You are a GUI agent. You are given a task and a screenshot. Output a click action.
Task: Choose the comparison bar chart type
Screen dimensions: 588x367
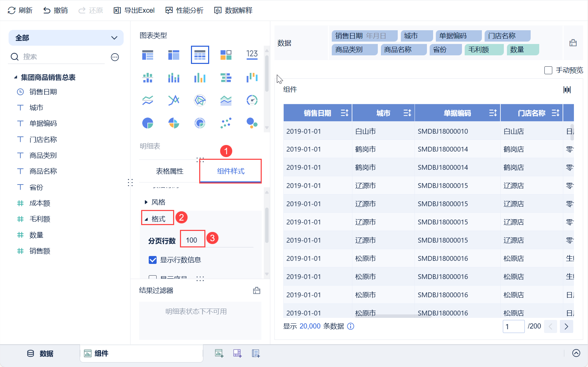pos(226,78)
